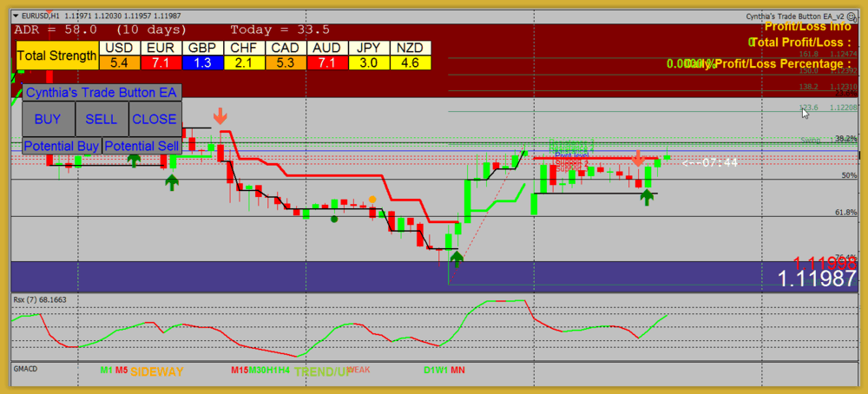Click the dark green dot signal marker
The height and width of the screenshot is (394, 868).
pyautogui.click(x=334, y=219)
